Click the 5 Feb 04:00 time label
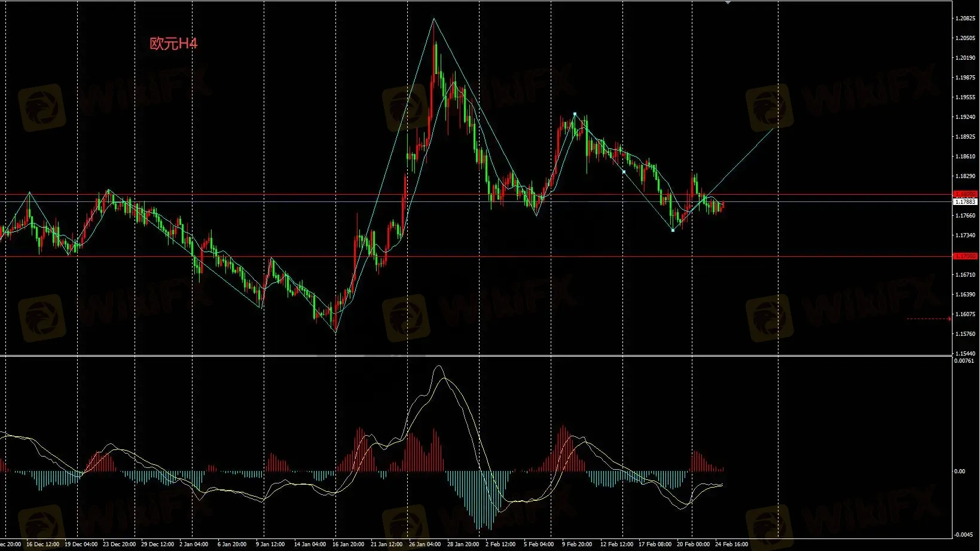 point(539,544)
